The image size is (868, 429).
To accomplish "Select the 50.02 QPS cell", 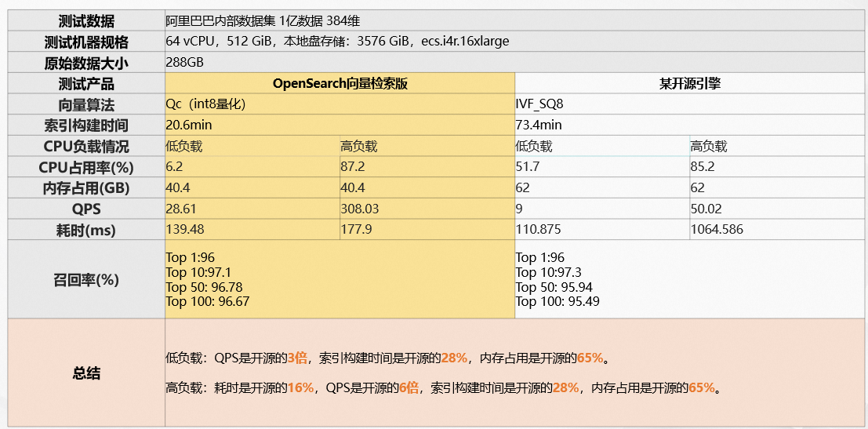I will (x=777, y=209).
